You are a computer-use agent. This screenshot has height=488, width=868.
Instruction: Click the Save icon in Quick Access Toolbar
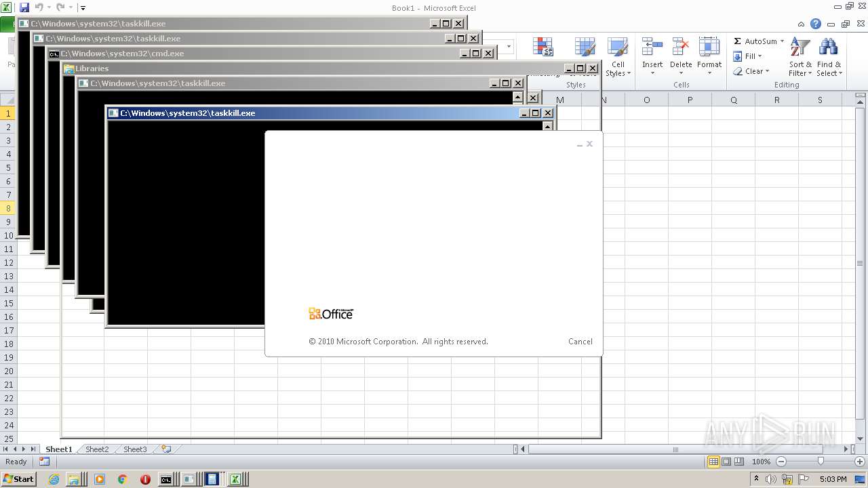click(x=24, y=7)
